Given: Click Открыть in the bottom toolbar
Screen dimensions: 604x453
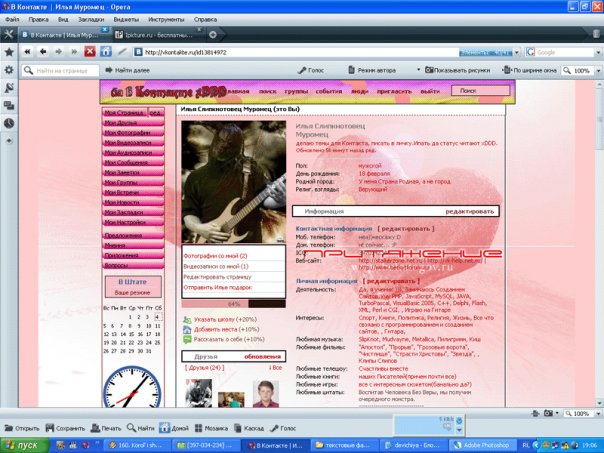Looking at the screenshot, I should [22, 428].
